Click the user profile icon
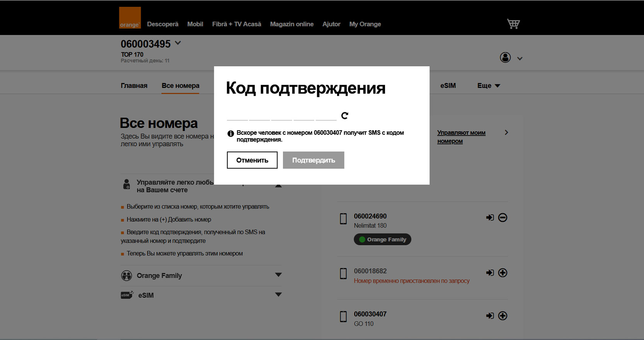Screen dimensions: 644x340 click(x=505, y=58)
